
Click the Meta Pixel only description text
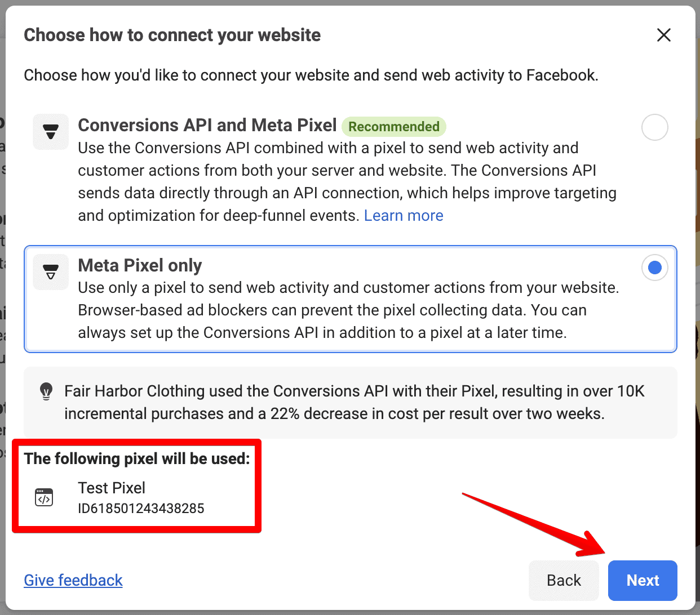coord(348,310)
